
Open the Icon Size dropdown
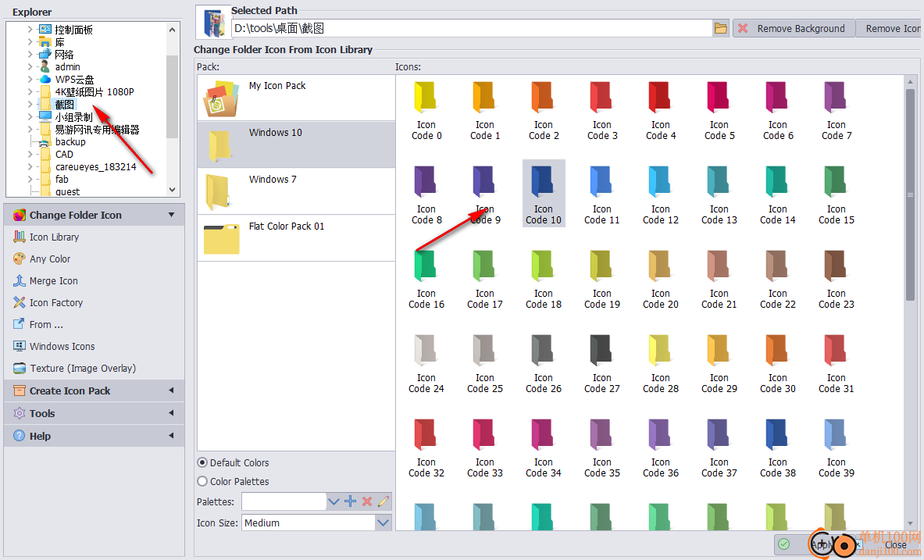click(383, 523)
